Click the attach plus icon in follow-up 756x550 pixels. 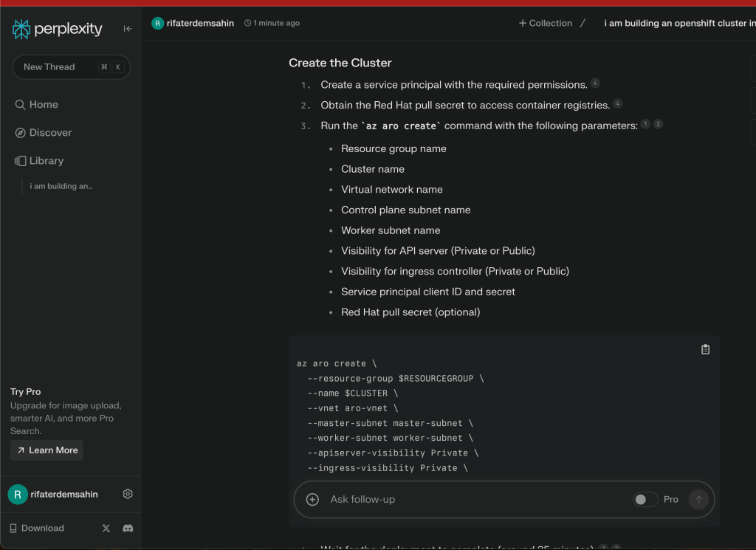pyautogui.click(x=312, y=499)
